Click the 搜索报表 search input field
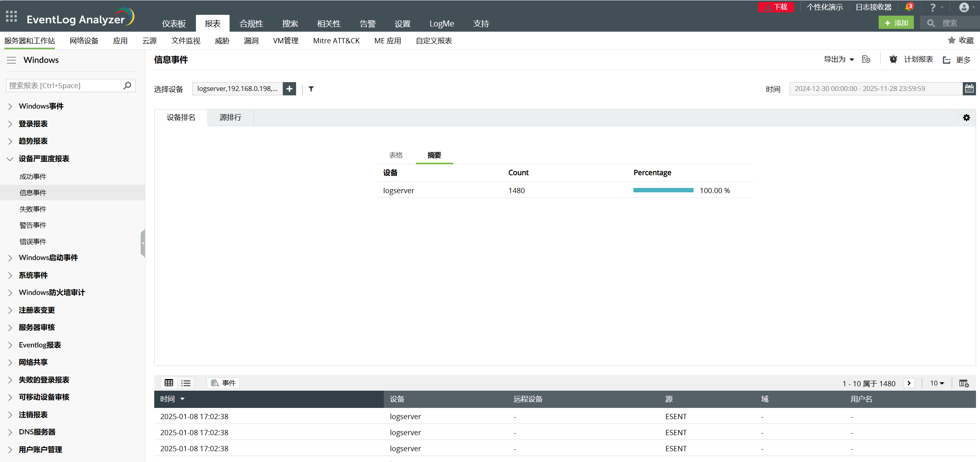The height and width of the screenshot is (462, 980). click(x=64, y=86)
